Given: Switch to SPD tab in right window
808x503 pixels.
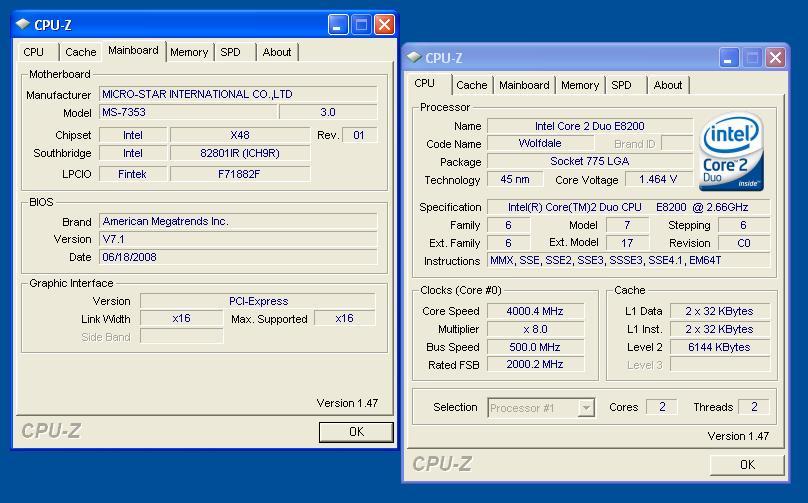Looking at the screenshot, I should pyautogui.click(x=621, y=85).
